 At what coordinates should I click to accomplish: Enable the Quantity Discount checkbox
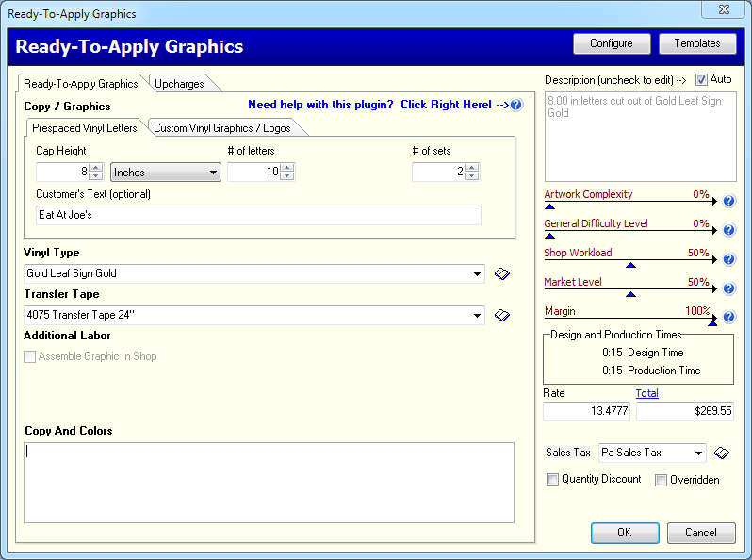pos(553,480)
